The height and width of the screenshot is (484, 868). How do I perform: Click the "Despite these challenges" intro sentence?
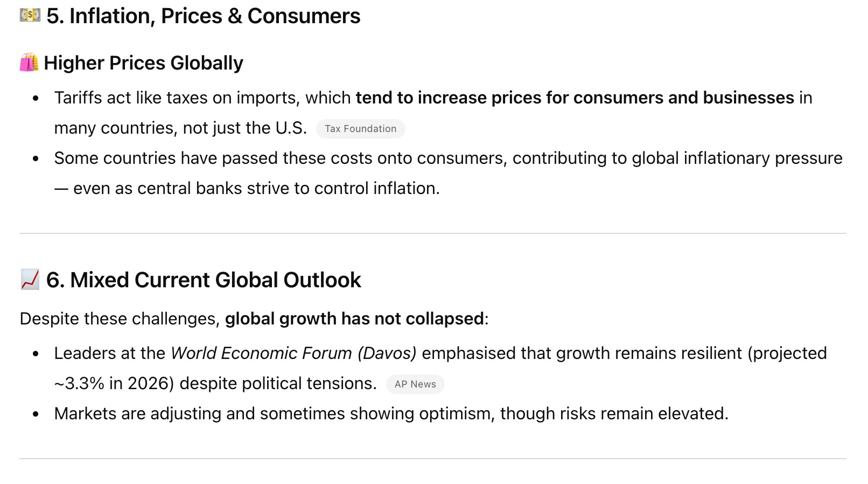tap(120, 319)
